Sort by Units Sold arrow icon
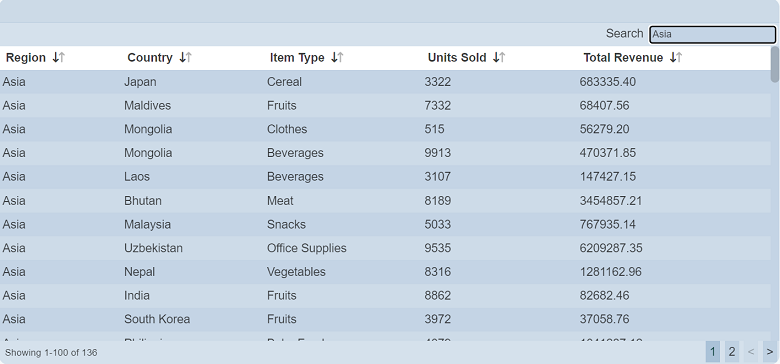The height and width of the screenshot is (364, 780). tap(499, 58)
